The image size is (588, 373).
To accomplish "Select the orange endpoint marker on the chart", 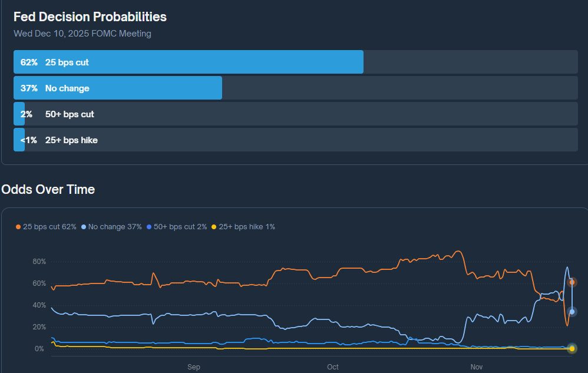I will tap(571, 282).
